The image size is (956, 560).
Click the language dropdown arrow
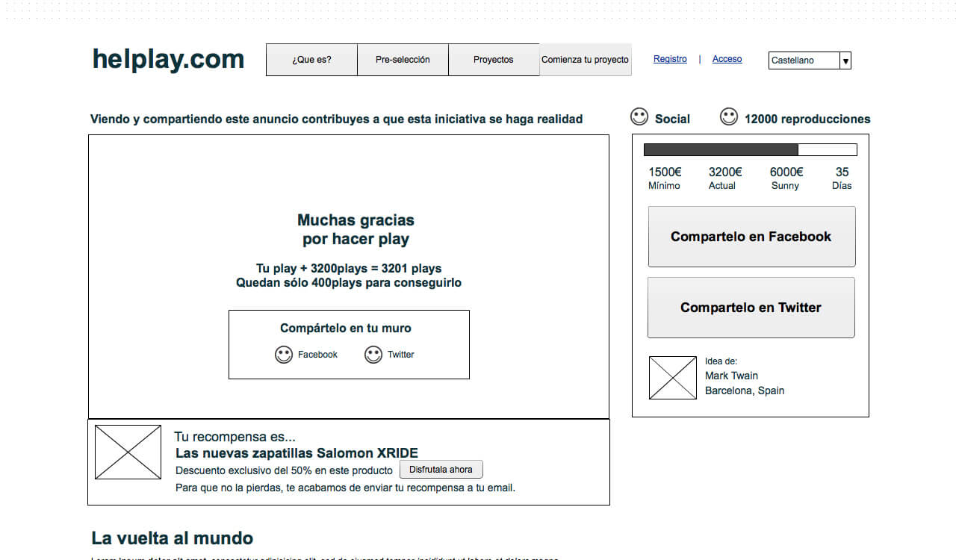pos(845,60)
